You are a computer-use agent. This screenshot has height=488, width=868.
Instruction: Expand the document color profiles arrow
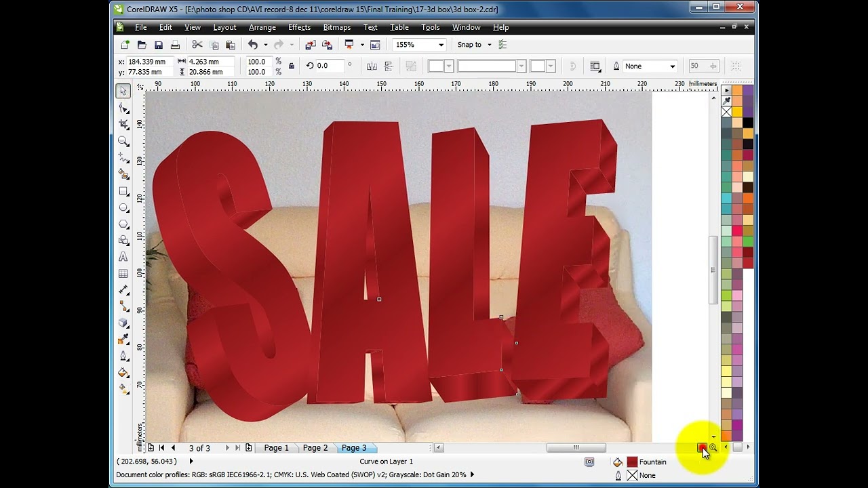click(x=472, y=474)
